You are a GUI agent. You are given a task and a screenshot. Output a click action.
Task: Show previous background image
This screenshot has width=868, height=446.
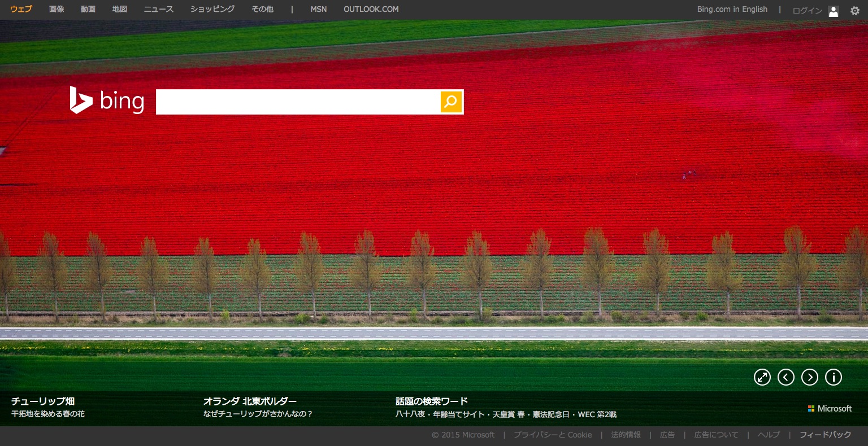coord(785,377)
